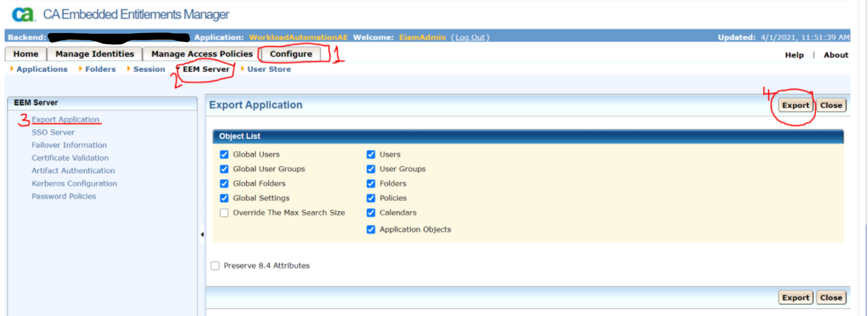This screenshot has width=868, height=316.
Task: Open the Manage Access Policies tab
Action: click(202, 54)
